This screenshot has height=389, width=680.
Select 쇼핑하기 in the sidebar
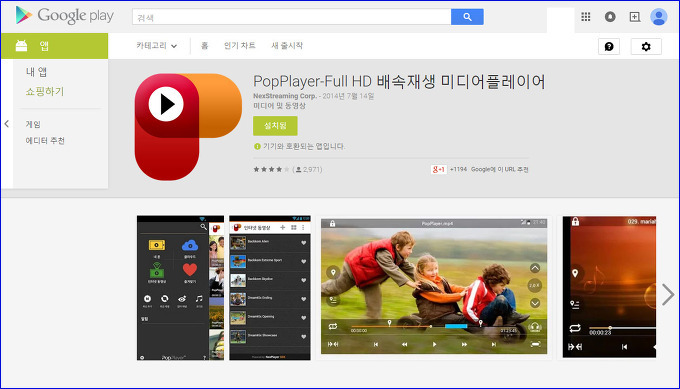point(45,92)
